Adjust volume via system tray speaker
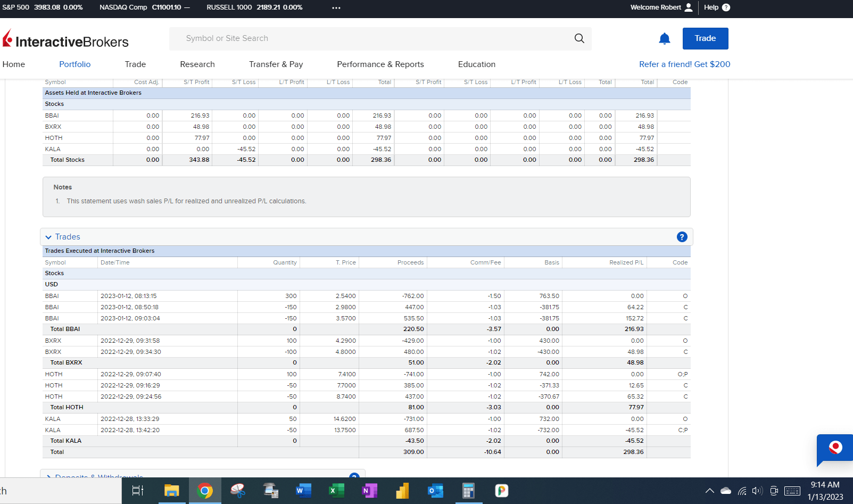 (x=757, y=491)
